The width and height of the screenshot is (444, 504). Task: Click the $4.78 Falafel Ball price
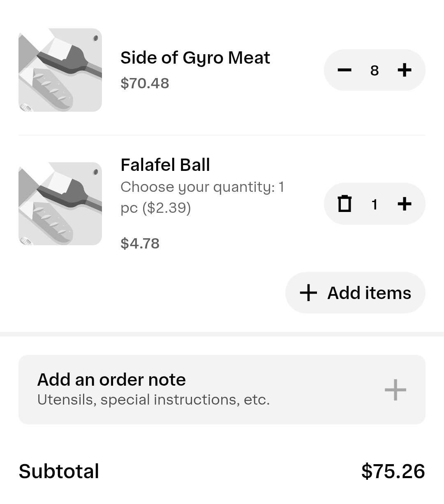140,244
